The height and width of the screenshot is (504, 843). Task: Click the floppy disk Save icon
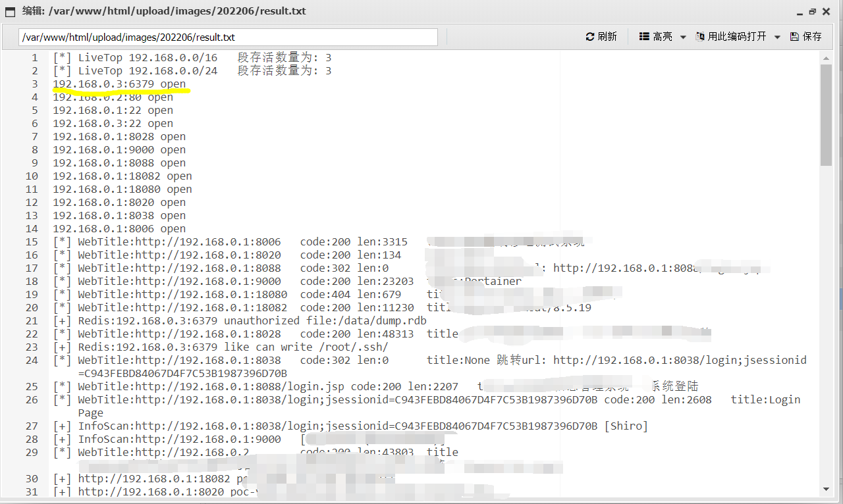click(794, 37)
